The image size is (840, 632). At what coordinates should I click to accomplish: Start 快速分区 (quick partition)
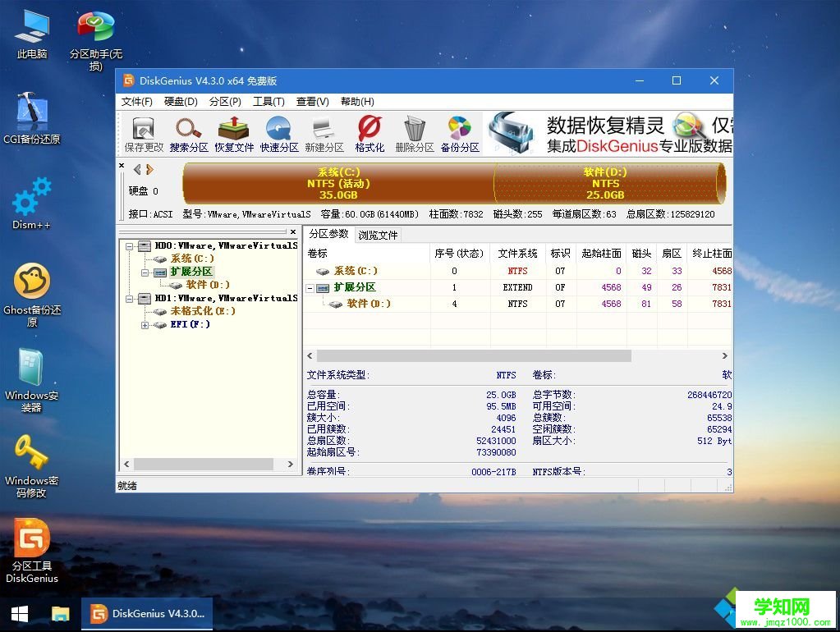(278, 133)
